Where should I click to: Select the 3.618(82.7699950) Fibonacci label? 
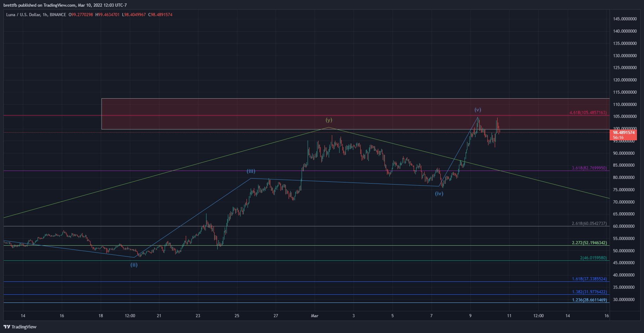pyautogui.click(x=589, y=168)
